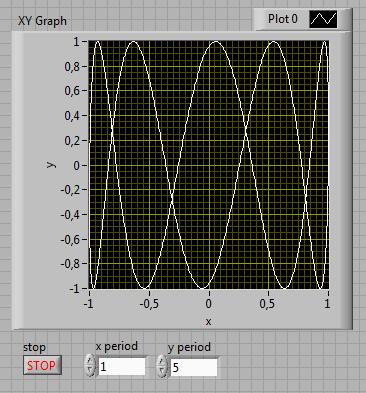
Task: Click the y-axis scale value -0,4
Action: coord(70,215)
